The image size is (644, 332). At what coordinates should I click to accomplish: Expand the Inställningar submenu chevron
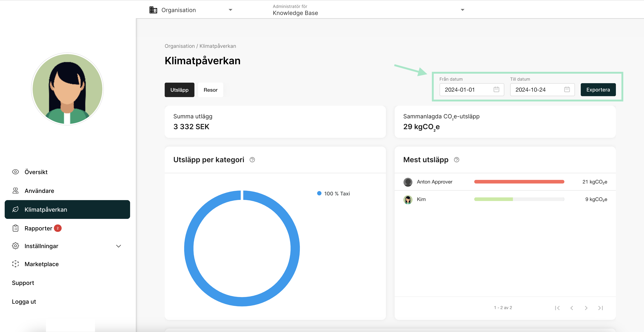coord(119,246)
